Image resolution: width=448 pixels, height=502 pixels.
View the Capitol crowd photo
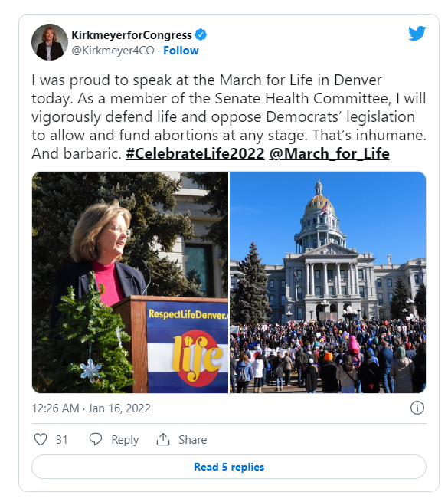click(x=328, y=282)
